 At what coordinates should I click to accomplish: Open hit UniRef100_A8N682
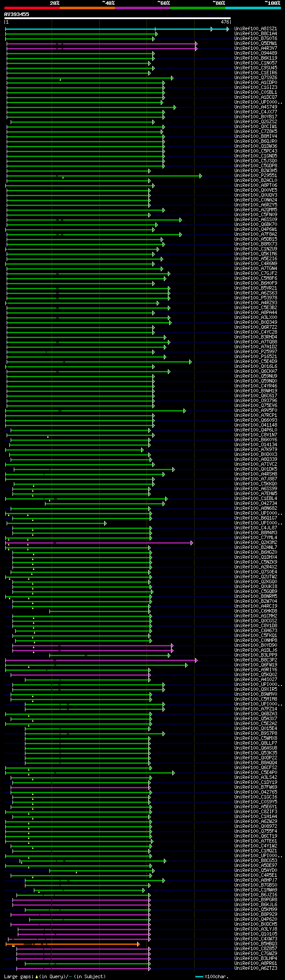[x=256, y=508]
